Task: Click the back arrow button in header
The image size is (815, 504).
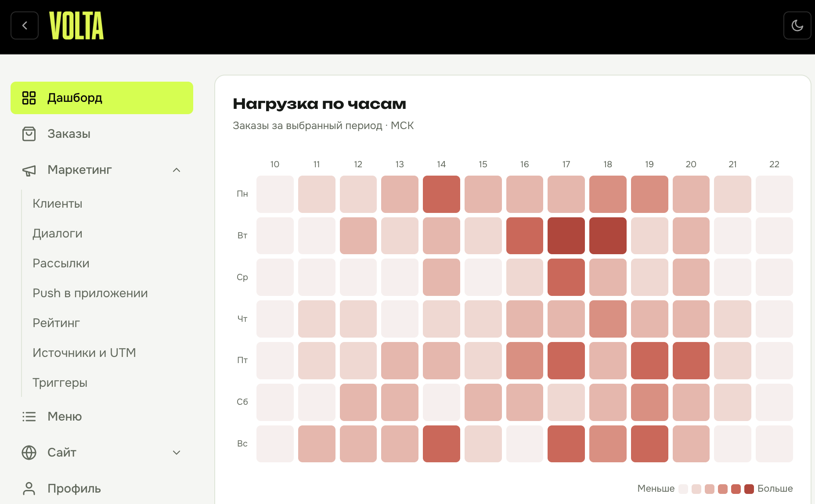Action: [25, 25]
